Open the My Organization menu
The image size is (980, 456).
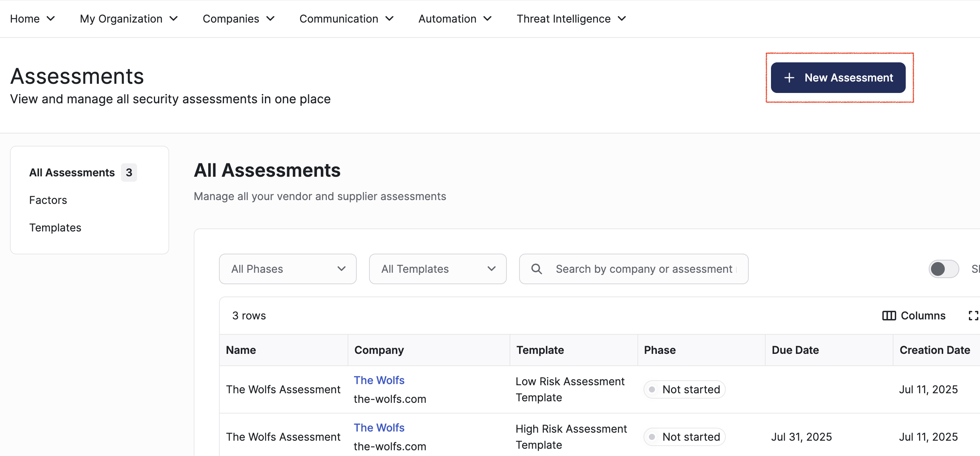[129, 19]
